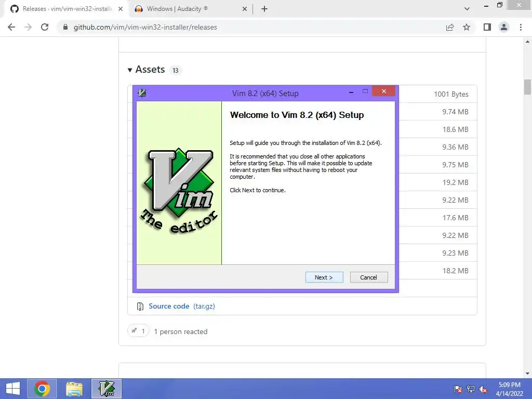
Task: Share this page via share icon
Action: pyautogui.click(x=450, y=27)
